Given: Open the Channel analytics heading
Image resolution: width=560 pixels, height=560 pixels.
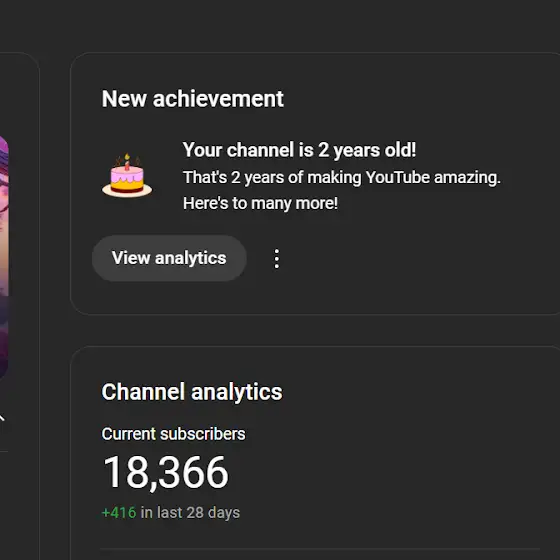Looking at the screenshot, I should point(192,392).
